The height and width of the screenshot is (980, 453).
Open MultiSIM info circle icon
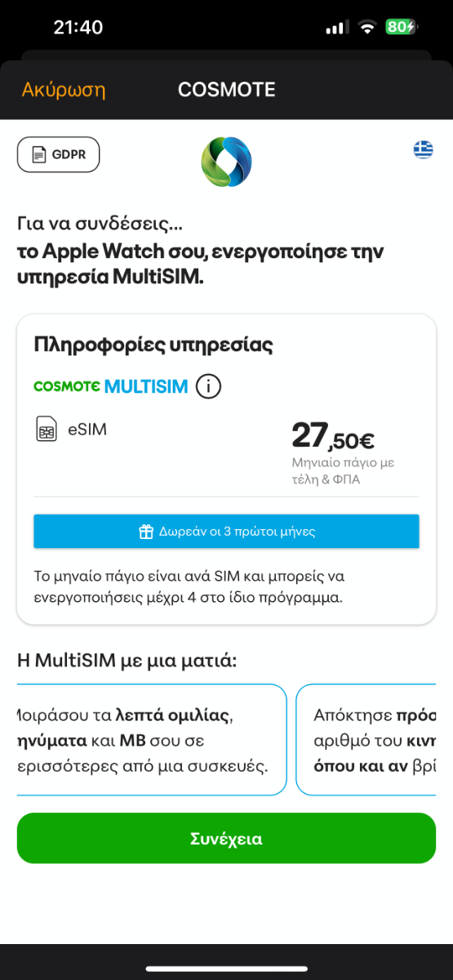pos(209,385)
